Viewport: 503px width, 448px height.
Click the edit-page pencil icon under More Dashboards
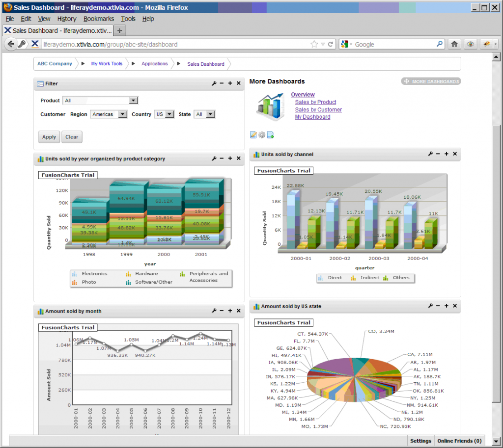(x=253, y=134)
